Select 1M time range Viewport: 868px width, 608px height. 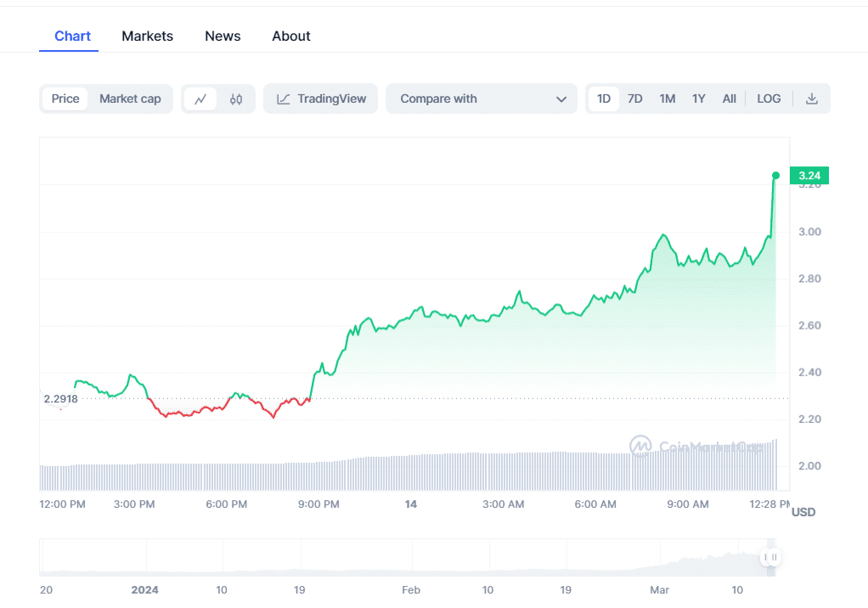coord(668,99)
